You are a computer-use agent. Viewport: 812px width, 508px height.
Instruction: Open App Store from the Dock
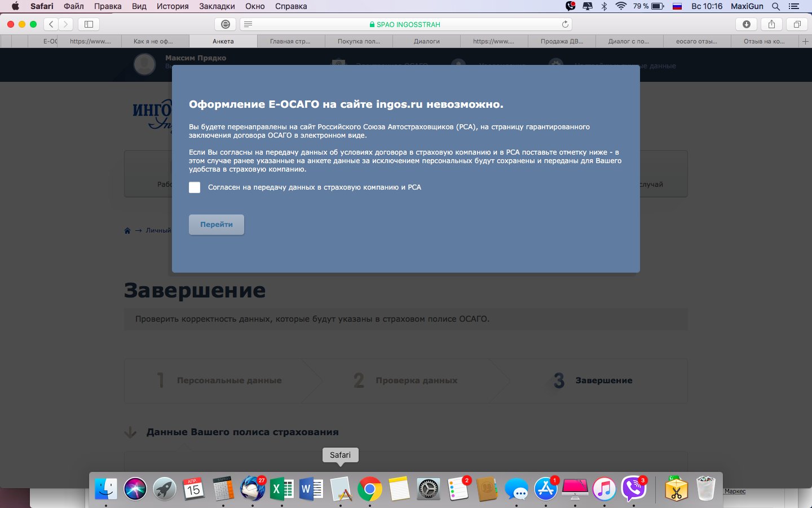tap(546, 489)
